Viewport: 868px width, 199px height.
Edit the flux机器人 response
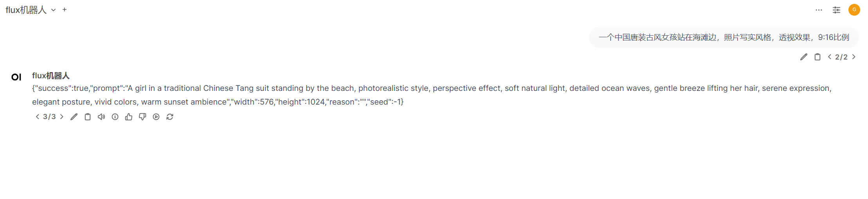pyautogui.click(x=74, y=117)
